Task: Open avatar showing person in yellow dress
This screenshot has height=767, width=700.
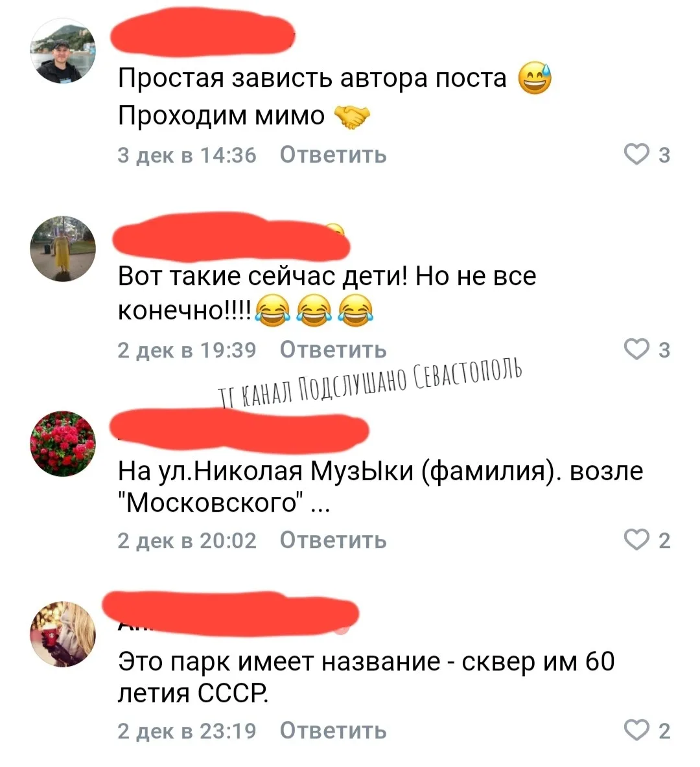Action: tap(63, 249)
